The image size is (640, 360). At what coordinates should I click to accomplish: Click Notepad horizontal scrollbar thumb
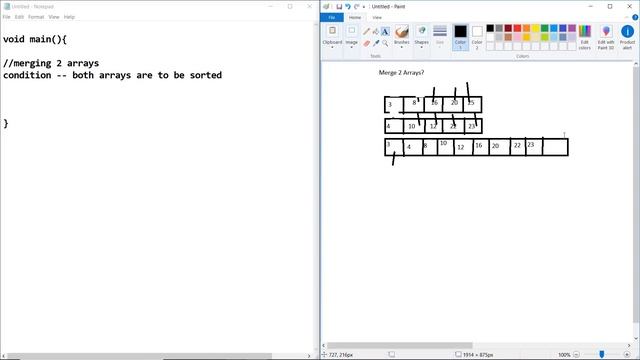click(x=140, y=356)
